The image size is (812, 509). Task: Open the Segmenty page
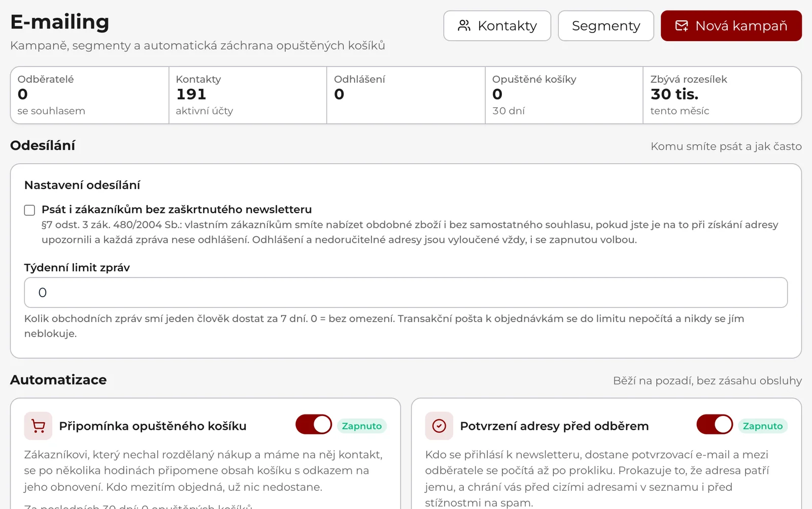click(606, 26)
